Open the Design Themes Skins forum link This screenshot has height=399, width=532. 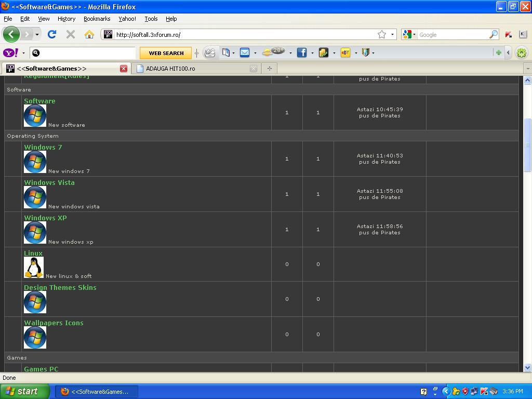coord(60,288)
